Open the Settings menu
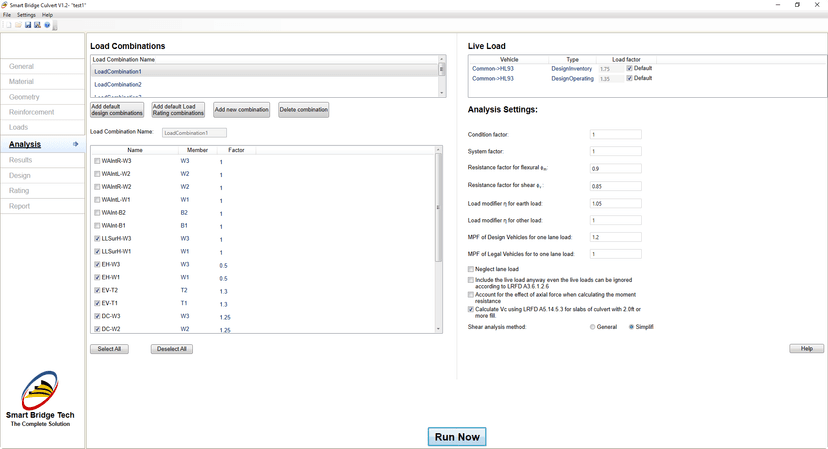828x449 pixels. 26,15
